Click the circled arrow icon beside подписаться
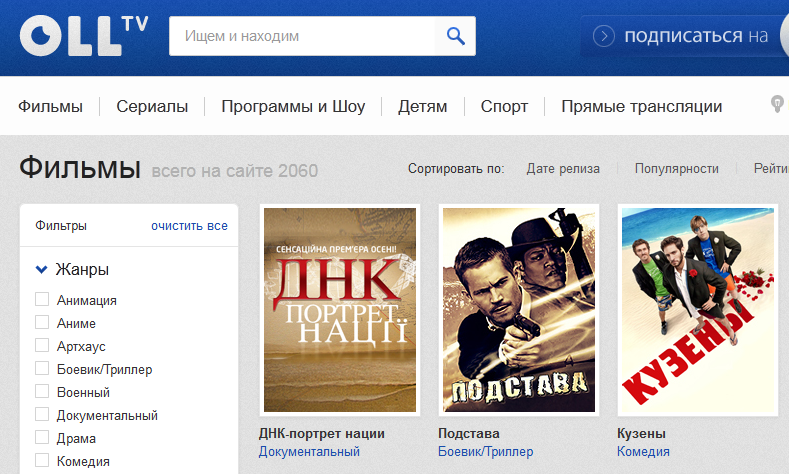This screenshot has height=474, width=789. [604, 36]
